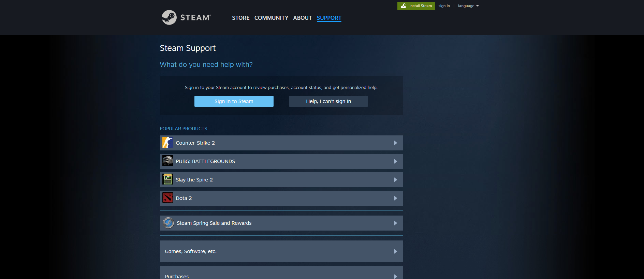Viewport: 644px width, 279px height.
Task: Click the Slay the Spire 2 icon
Action: [x=167, y=179]
